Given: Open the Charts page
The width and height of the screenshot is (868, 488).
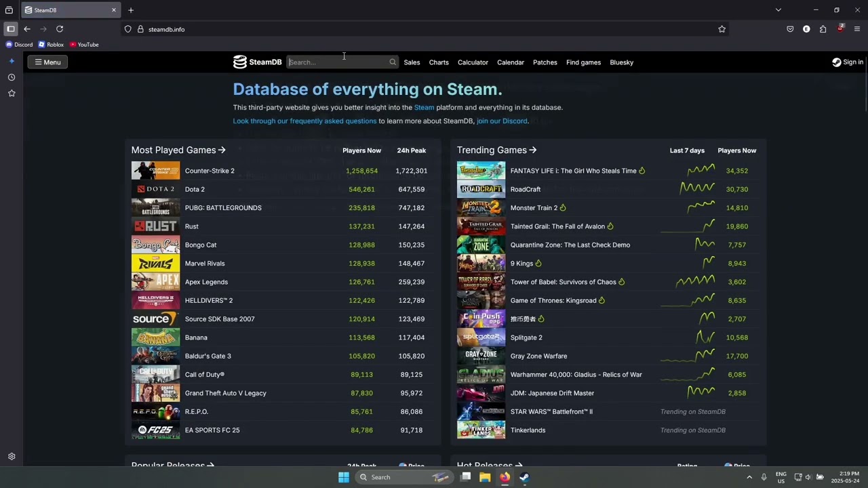Looking at the screenshot, I should click(439, 62).
